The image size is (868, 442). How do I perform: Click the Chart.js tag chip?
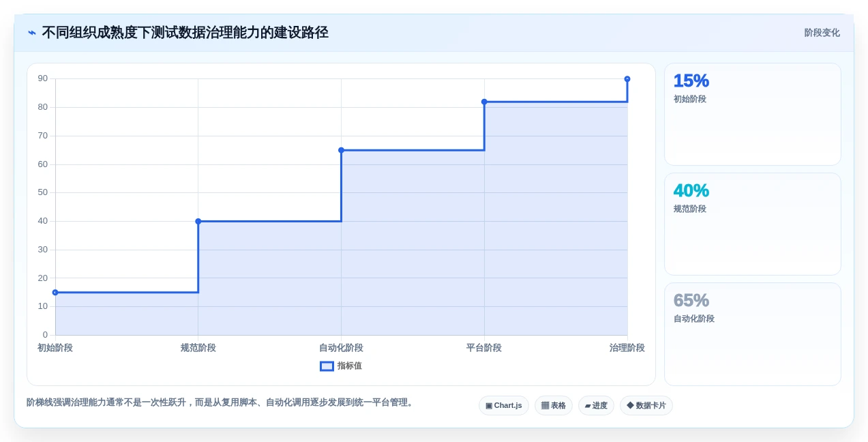(x=504, y=405)
